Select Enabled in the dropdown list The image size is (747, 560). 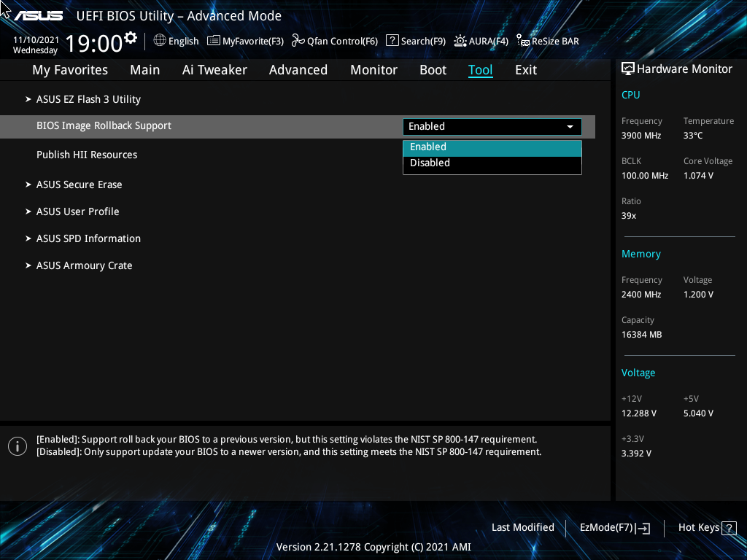pyautogui.click(x=492, y=147)
